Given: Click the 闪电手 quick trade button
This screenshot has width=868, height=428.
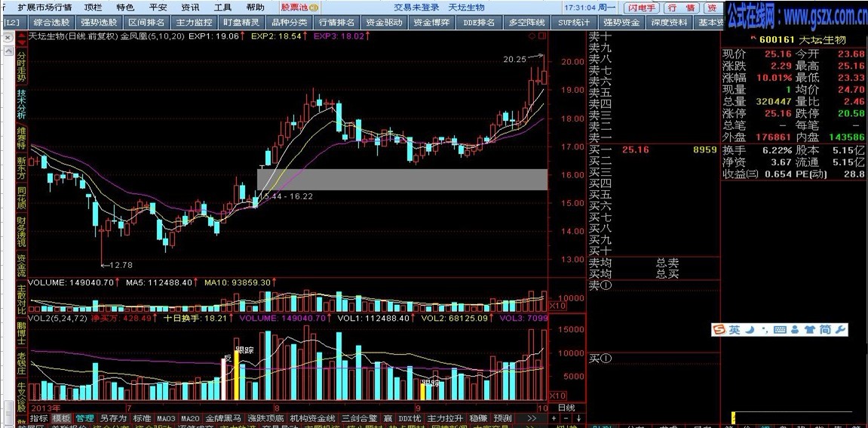Looking at the screenshot, I should (643, 8).
